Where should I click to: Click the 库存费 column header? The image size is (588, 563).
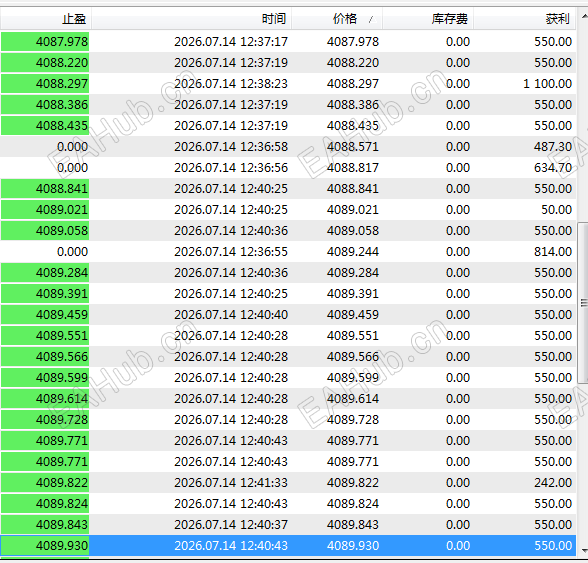point(428,19)
